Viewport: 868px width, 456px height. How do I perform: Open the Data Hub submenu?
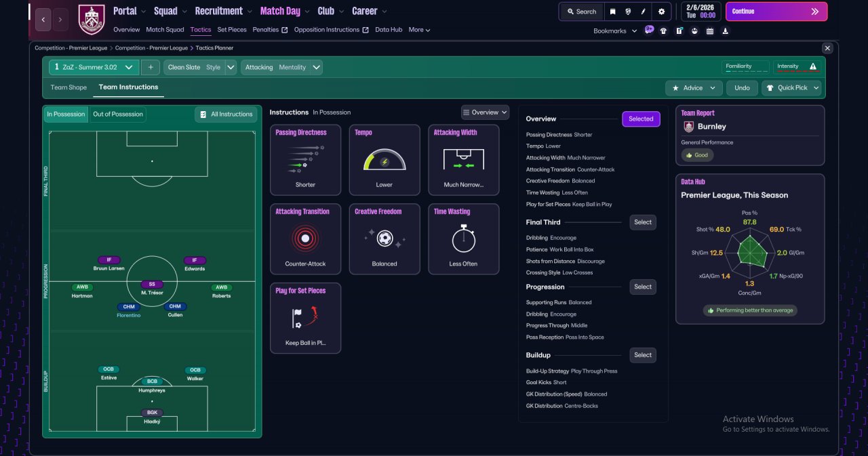pos(389,30)
